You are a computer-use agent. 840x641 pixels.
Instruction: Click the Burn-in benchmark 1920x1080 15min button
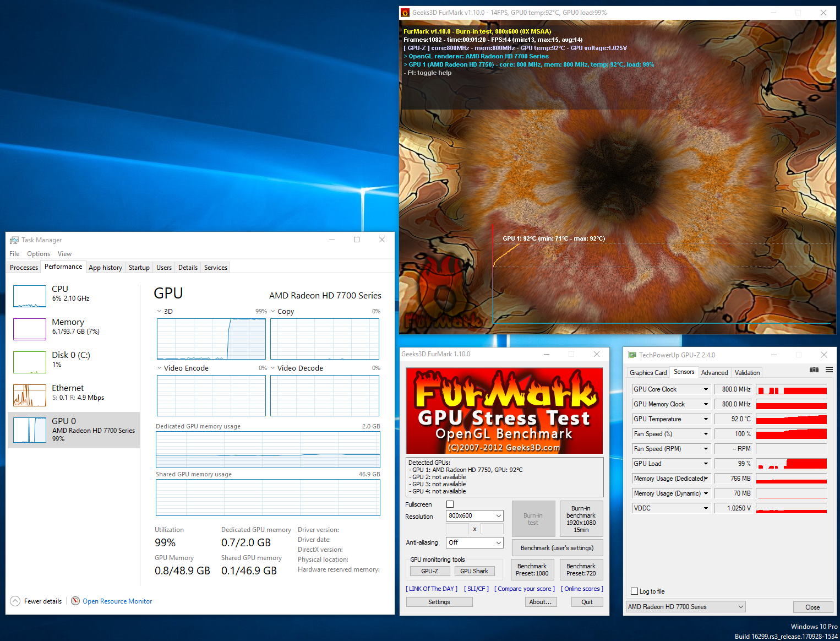pyautogui.click(x=581, y=519)
